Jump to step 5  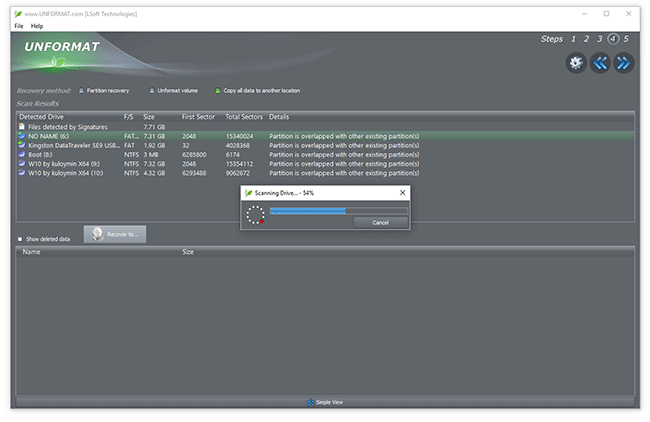coord(626,39)
